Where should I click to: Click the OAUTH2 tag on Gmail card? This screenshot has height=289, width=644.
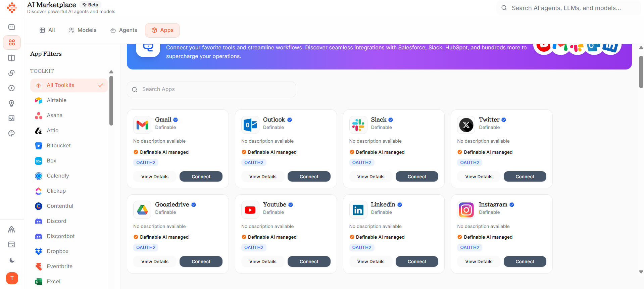(146, 162)
